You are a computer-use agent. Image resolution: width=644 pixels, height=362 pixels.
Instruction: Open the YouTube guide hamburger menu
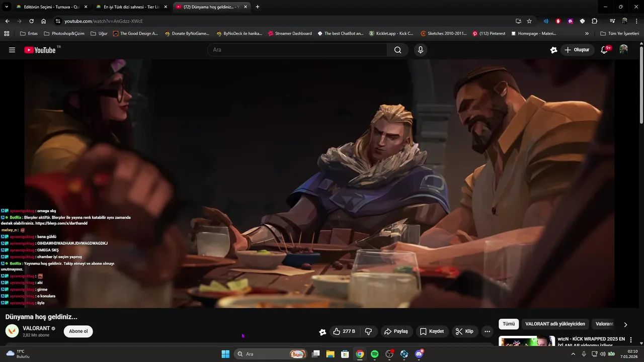coord(12,50)
